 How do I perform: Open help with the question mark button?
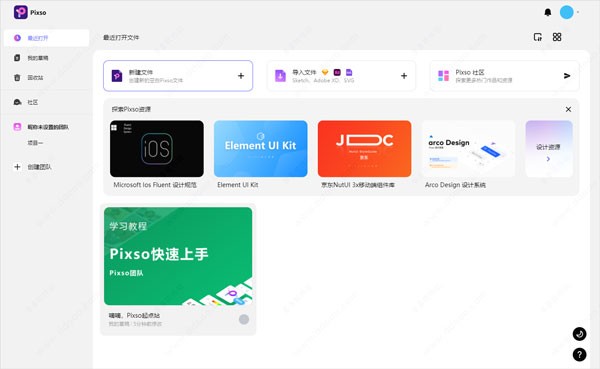point(579,354)
